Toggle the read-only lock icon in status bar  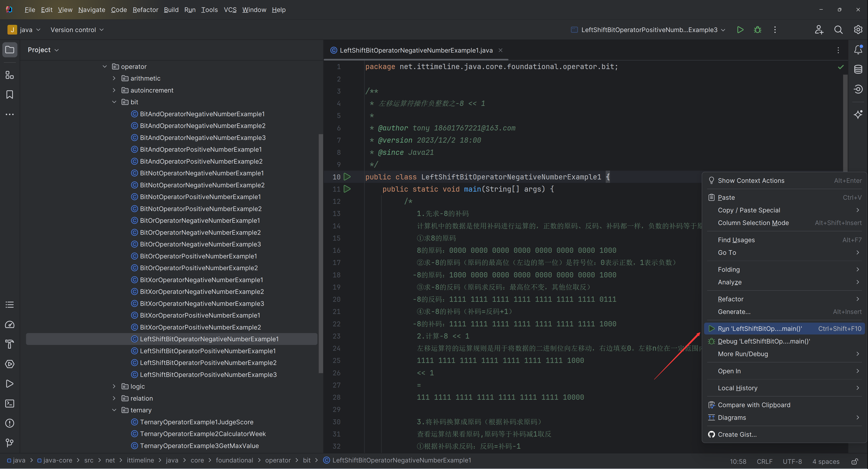(x=854, y=462)
